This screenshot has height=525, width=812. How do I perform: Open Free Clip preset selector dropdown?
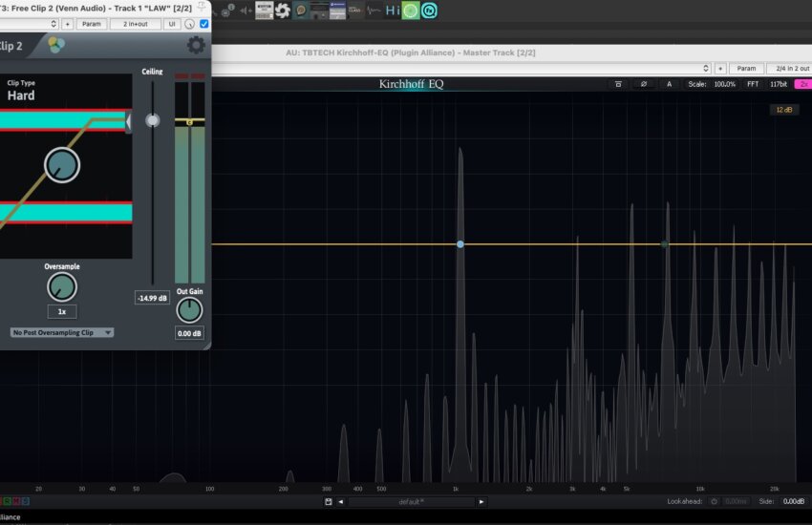tap(53, 24)
